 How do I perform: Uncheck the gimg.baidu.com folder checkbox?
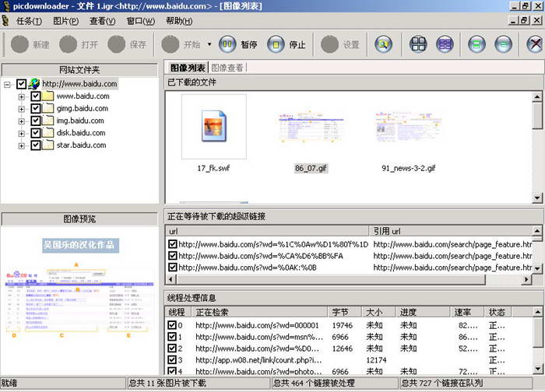pos(36,108)
